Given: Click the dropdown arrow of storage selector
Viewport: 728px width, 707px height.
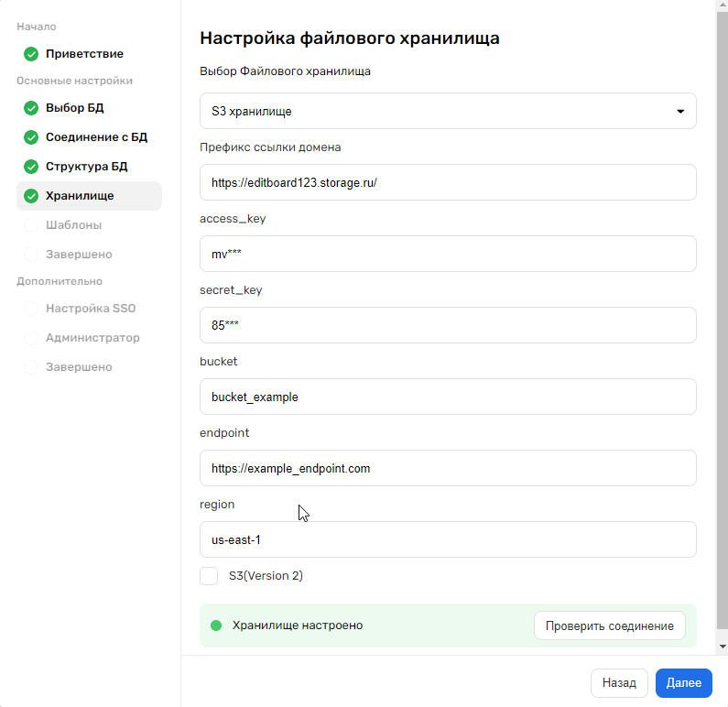Looking at the screenshot, I should [x=680, y=112].
